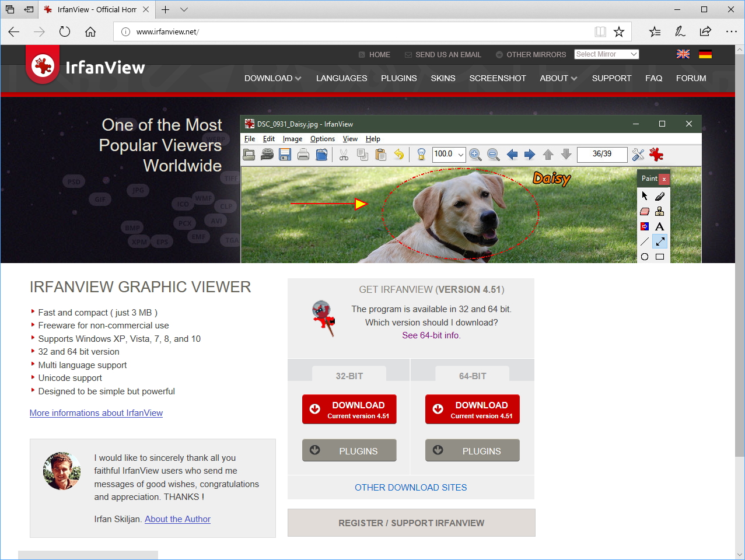Open SCREENSHOT page from navigation
Image resolution: width=745 pixels, height=560 pixels.
click(498, 78)
